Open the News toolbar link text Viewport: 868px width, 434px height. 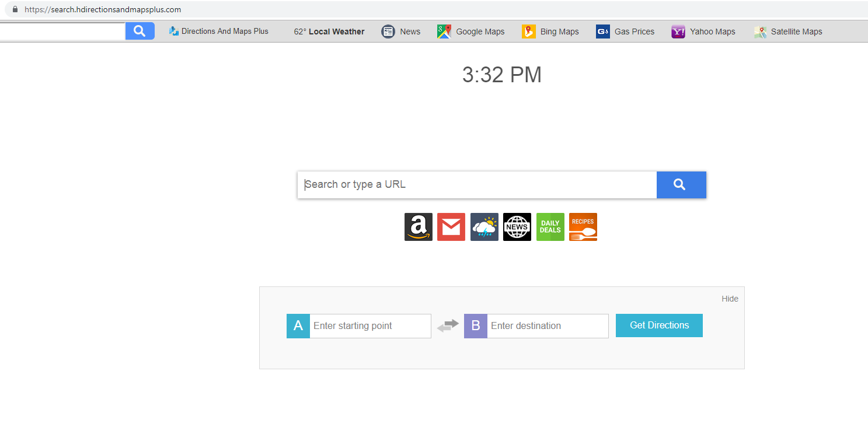[x=410, y=32]
